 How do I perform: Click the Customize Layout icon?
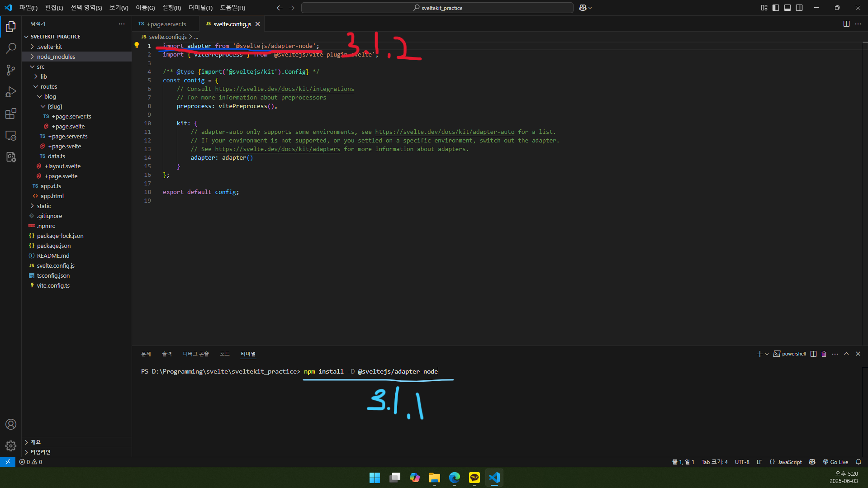point(764,8)
